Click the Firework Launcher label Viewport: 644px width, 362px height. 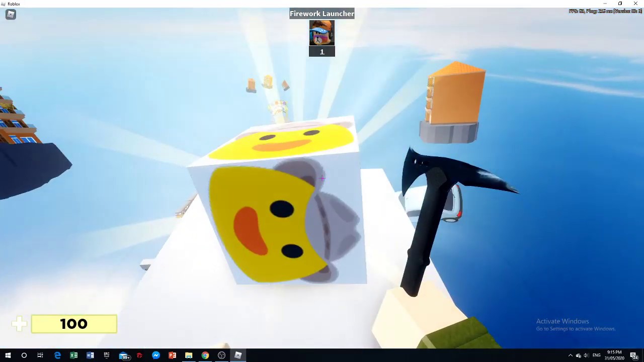tap(322, 14)
